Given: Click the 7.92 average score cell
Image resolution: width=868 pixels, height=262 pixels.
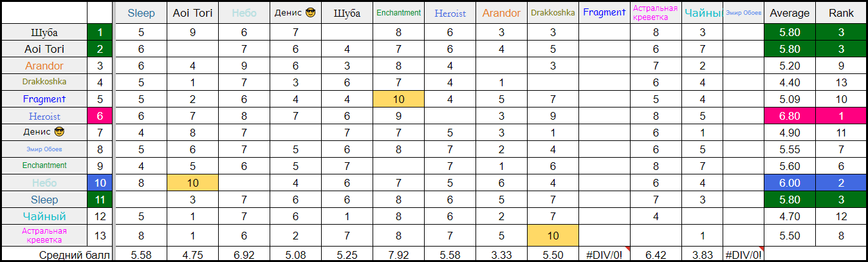Looking at the screenshot, I should tap(399, 254).
